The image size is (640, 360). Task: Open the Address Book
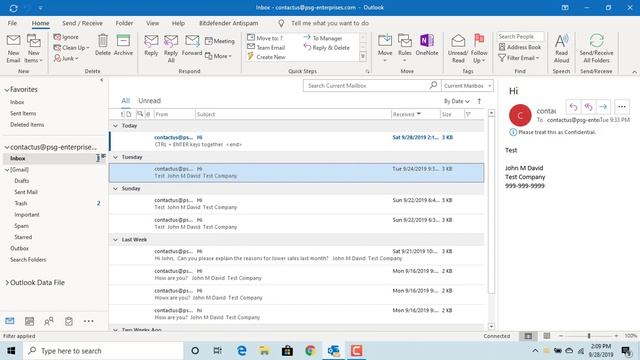pos(520,47)
